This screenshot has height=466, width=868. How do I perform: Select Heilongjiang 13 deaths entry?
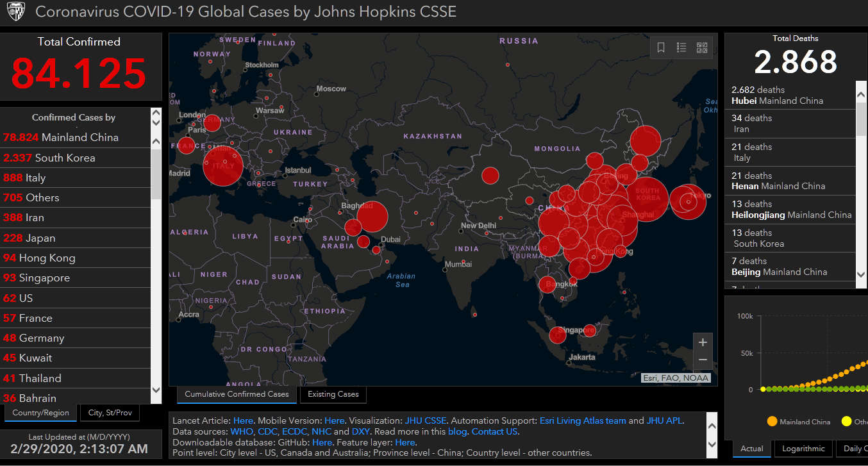(x=790, y=210)
